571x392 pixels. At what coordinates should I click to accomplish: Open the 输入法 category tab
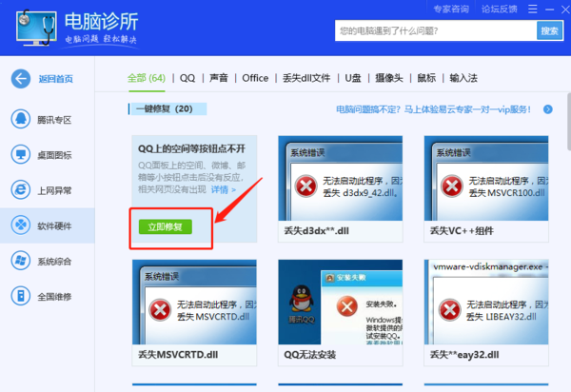point(463,78)
